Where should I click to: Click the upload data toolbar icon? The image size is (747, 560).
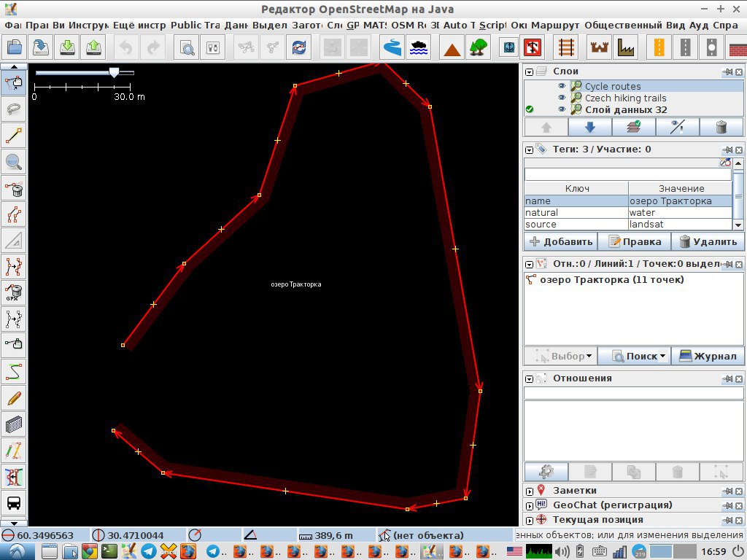93,47
